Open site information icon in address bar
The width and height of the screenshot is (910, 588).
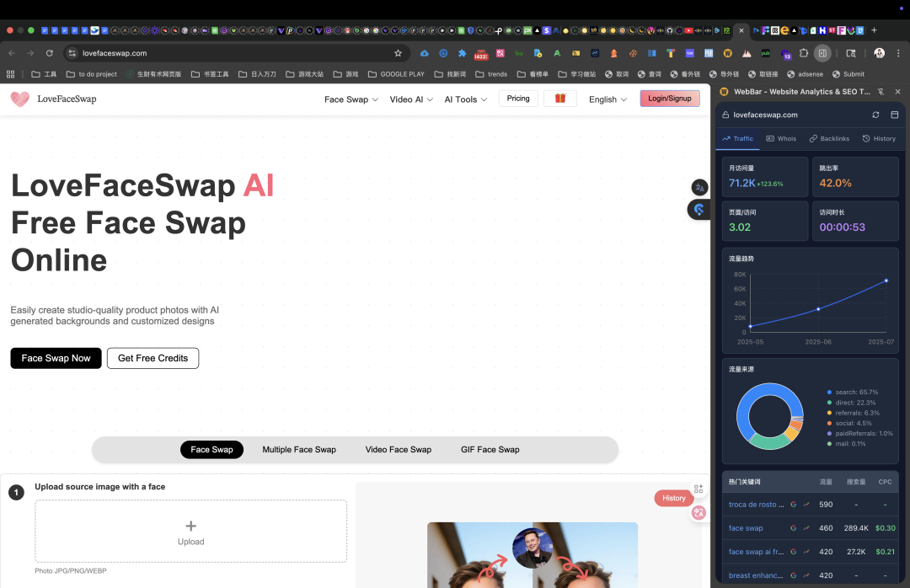(72, 53)
